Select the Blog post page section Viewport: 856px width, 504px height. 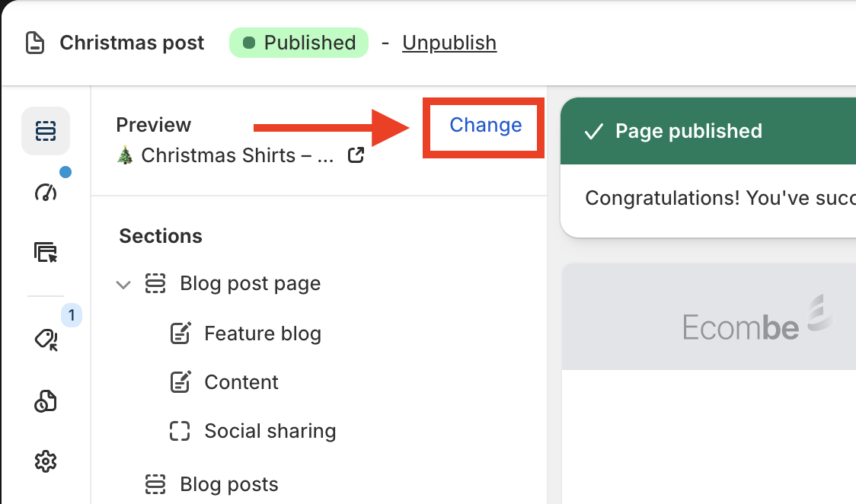click(250, 284)
